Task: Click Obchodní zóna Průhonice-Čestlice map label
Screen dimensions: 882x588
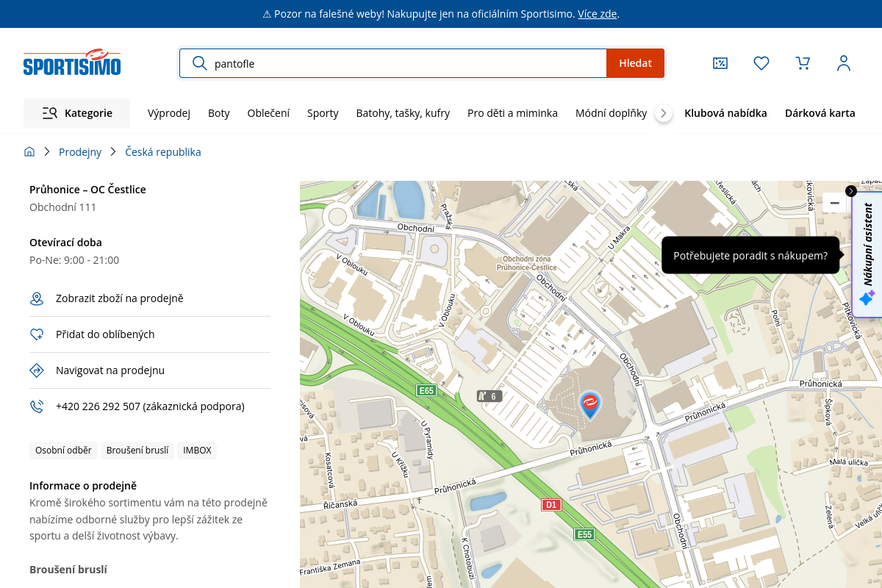Action: point(527,263)
